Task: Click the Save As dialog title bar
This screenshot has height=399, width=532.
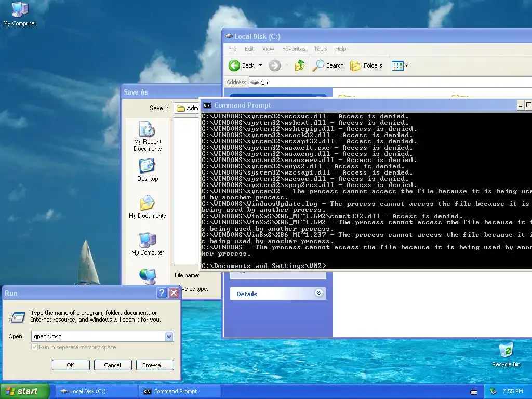Action: point(171,92)
